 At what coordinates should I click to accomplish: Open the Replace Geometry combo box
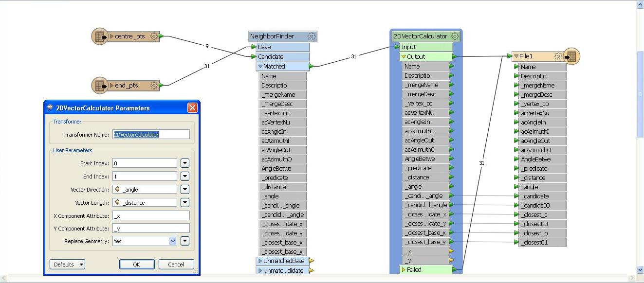[173, 241]
